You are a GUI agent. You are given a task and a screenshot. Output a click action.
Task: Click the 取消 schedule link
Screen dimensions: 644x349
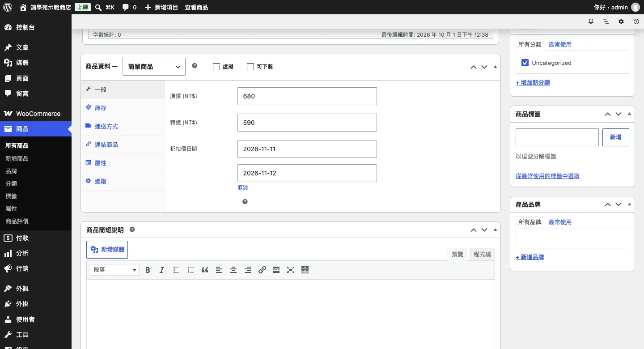click(x=242, y=187)
